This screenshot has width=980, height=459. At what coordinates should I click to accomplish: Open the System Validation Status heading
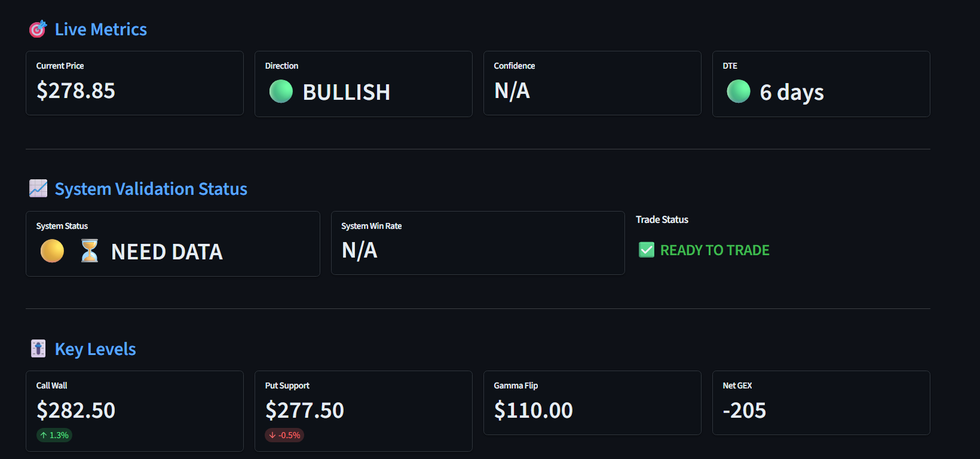(151, 189)
